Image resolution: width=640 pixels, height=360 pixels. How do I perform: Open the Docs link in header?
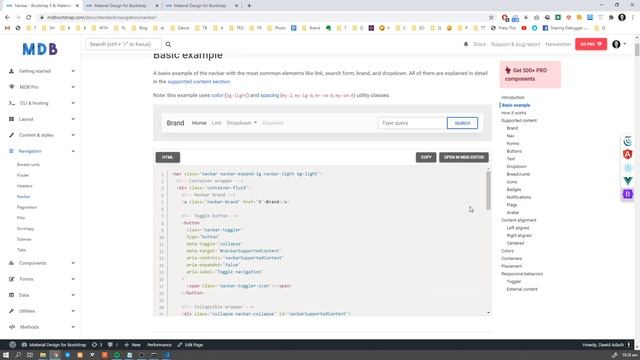pos(479,44)
